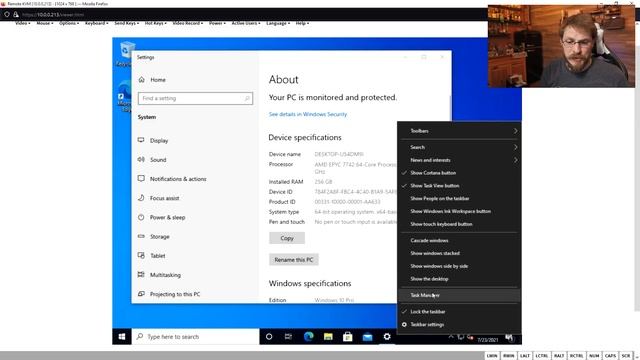Open See details in Windows Security link
640x360 pixels.
point(308,114)
